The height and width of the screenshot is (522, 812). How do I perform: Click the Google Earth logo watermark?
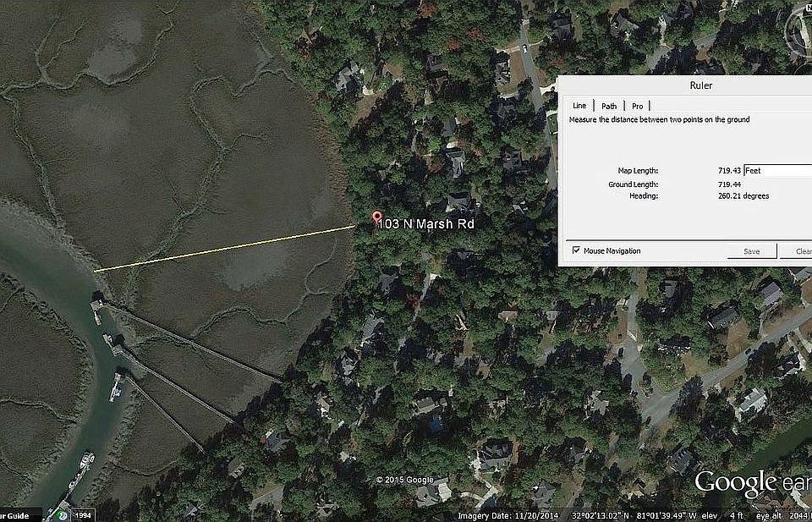[x=753, y=484]
